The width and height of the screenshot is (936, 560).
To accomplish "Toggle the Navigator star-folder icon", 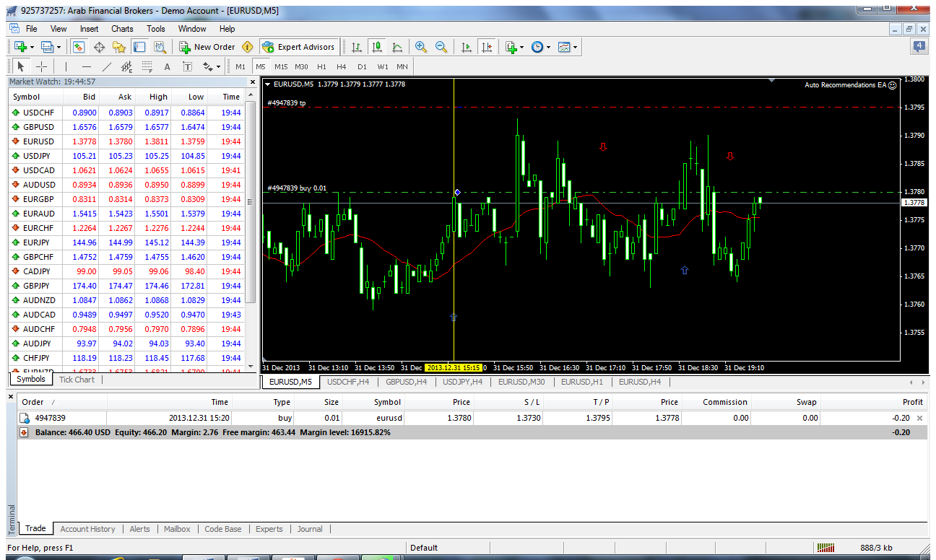I will 119,47.
